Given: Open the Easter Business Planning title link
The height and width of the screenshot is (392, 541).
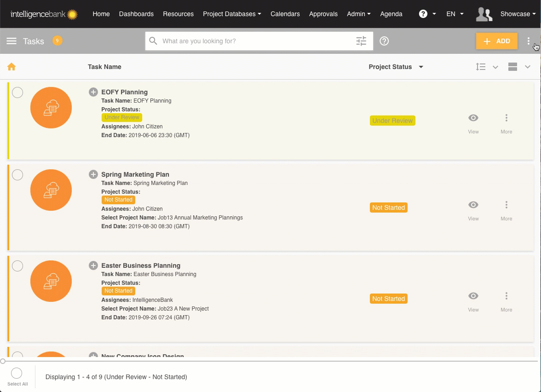Looking at the screenshot, I should click(140, 265).
